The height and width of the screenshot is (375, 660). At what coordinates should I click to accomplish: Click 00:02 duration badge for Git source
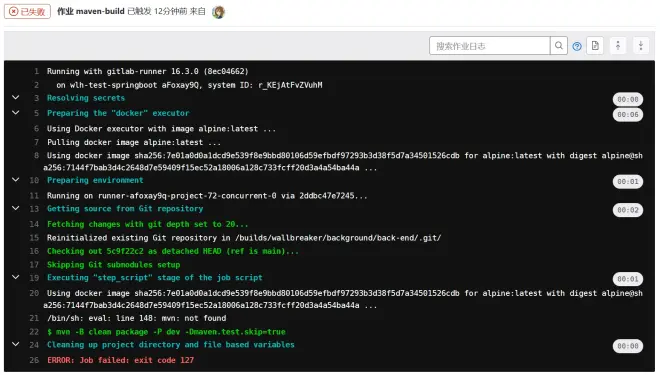coord(628,210)
